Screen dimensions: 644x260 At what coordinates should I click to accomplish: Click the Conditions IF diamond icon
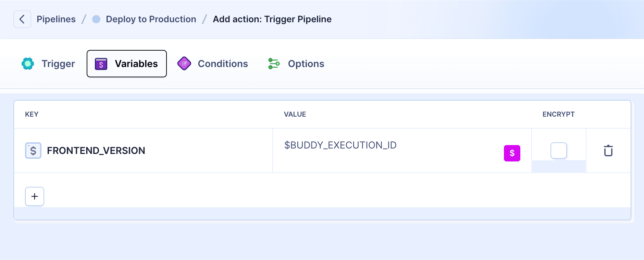tap(184, 64)
